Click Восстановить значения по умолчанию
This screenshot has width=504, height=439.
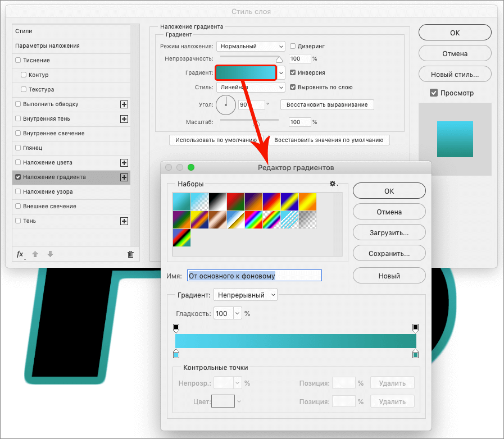pos(329,140)
